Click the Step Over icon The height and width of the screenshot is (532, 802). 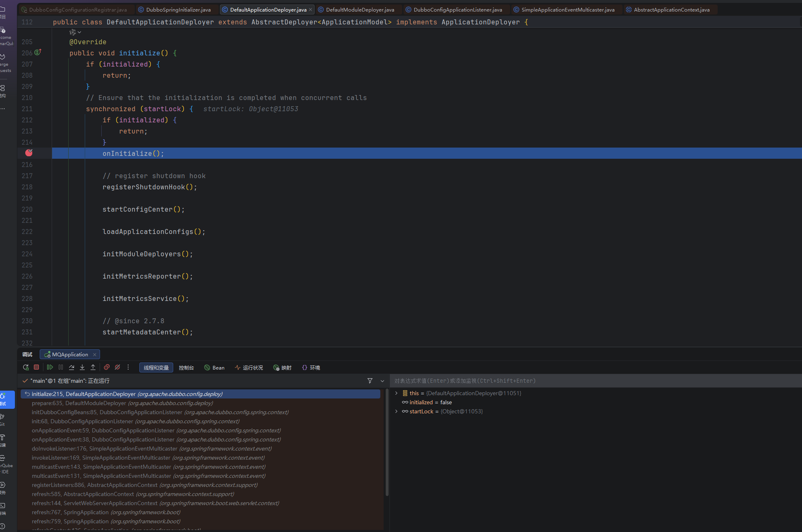tap(72, 367)
